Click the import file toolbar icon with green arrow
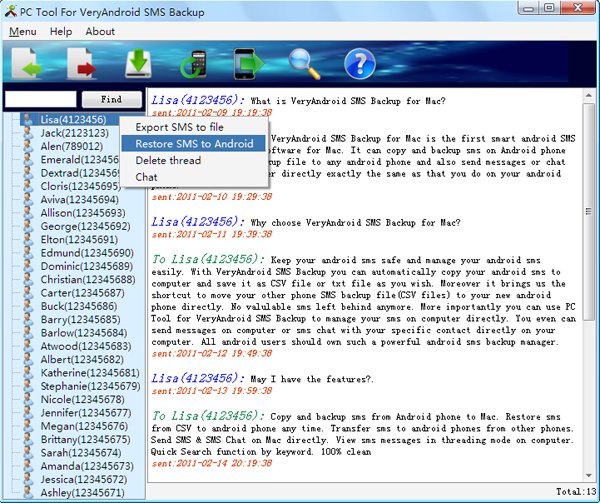Image resolution: width=600 pixels, height=503 pixels. (26, 63)
